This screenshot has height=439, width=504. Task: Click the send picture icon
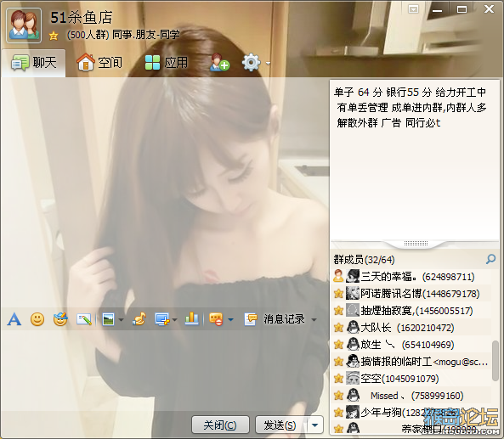coord(108,319)
